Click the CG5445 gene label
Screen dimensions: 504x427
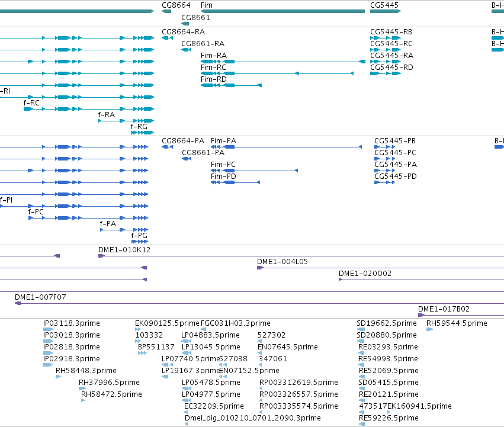(x=384, y=5)
